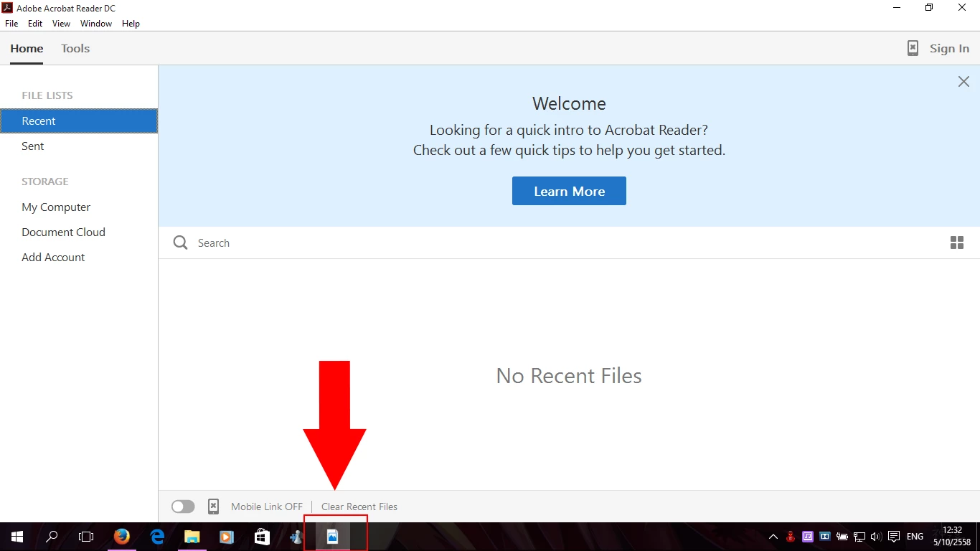Viewport: 980px width, 551px height.
Task: Switch to grid view using the tiles icon
Action: tap(956, 242)
